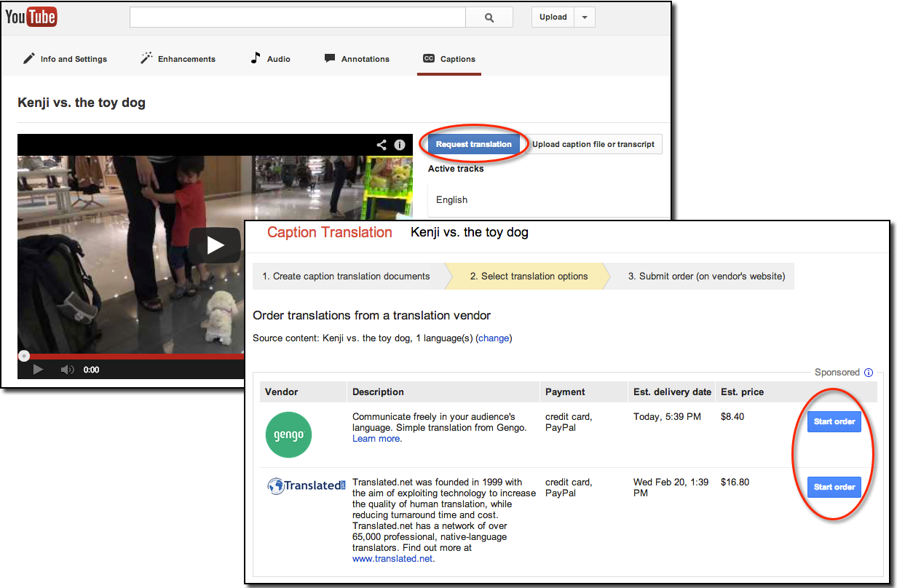Click the music note Audio icon

256,58
